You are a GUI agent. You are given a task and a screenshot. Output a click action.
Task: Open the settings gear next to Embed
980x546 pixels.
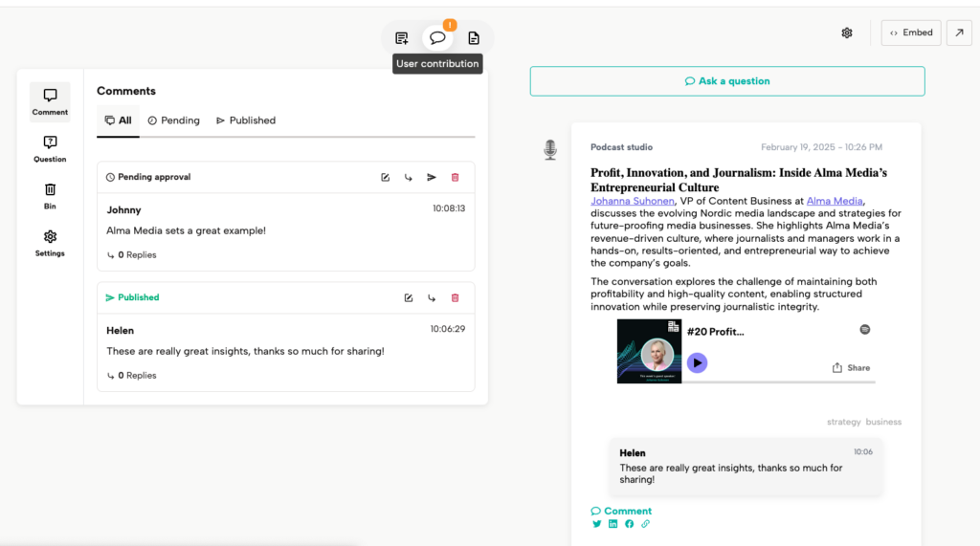pyautogui.click(x=847, y=33)
